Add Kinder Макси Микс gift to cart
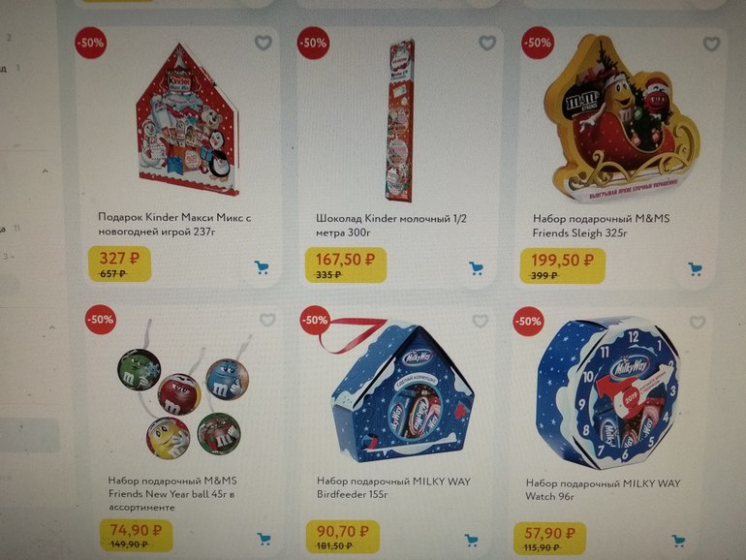 [262, 267]
